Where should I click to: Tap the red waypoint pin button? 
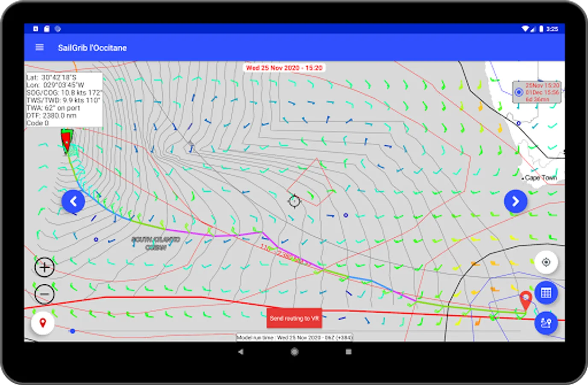coord(43,323)
